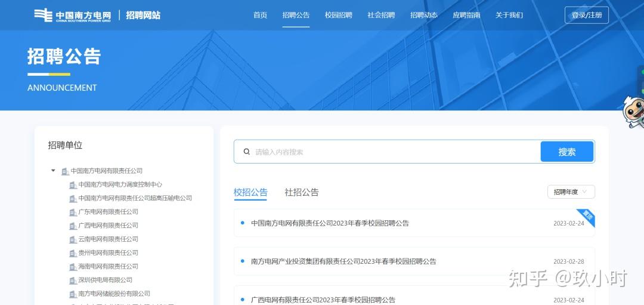Click the 登录/注册 button
This screenshot has height=305, width=644.
pyautogui.click(x=587, y=15)
